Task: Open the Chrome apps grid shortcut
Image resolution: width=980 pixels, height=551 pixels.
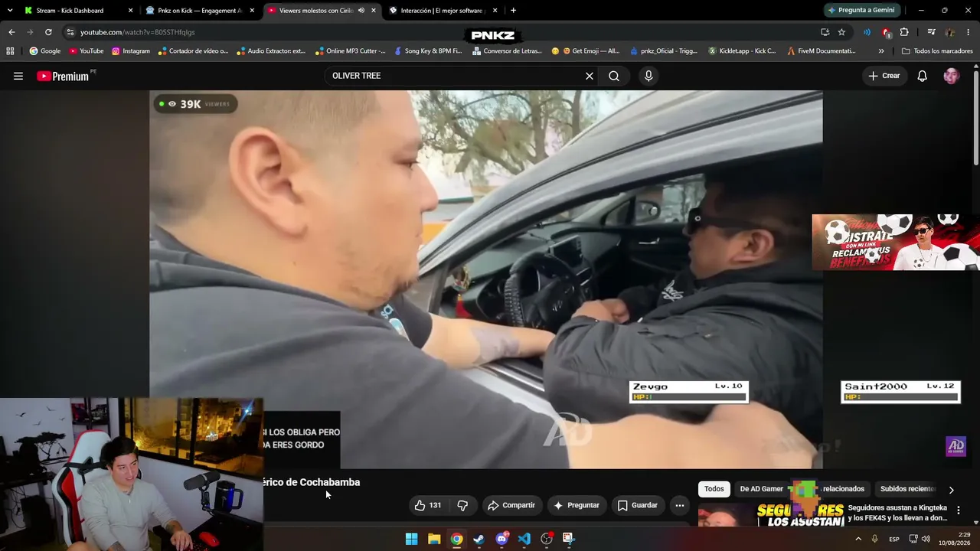Action: click(x=10, y=51)
